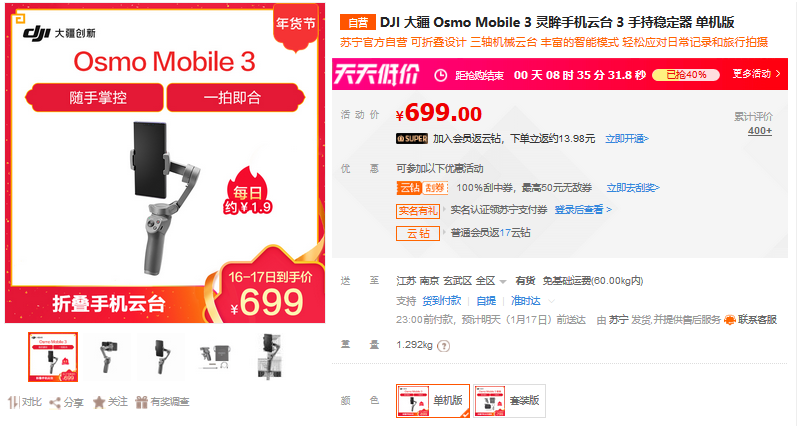Select the second gimbal thumbnail image
Image resolution: width=801 pixels, height=426 pixels.
click(108, 356)
